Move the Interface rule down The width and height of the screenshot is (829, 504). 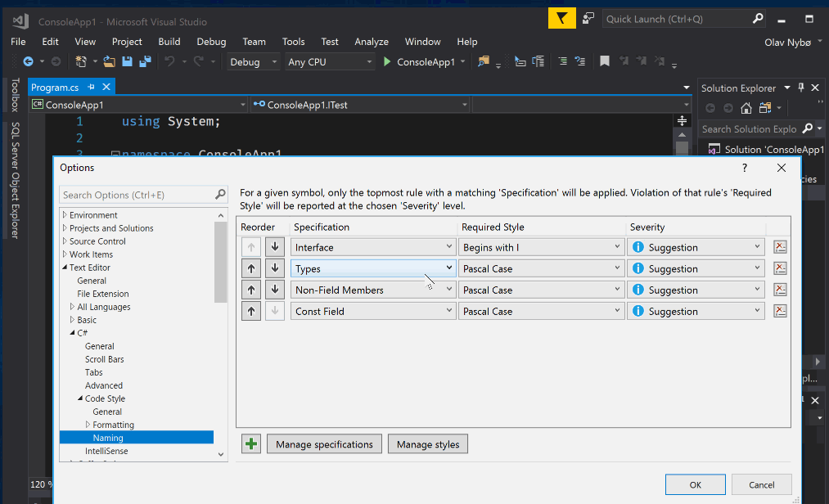coord(274,246)
